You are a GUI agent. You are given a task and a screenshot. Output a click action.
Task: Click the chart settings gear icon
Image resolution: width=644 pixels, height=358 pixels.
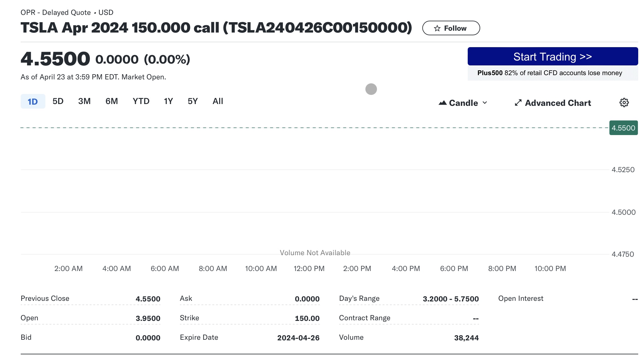click(x=624, y=103)
